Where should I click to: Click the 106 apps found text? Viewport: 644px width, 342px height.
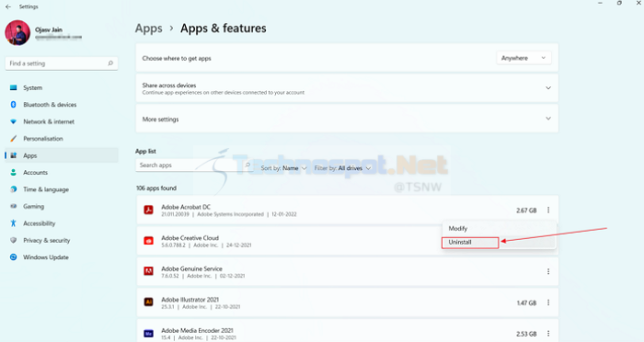tap(156, 188)
